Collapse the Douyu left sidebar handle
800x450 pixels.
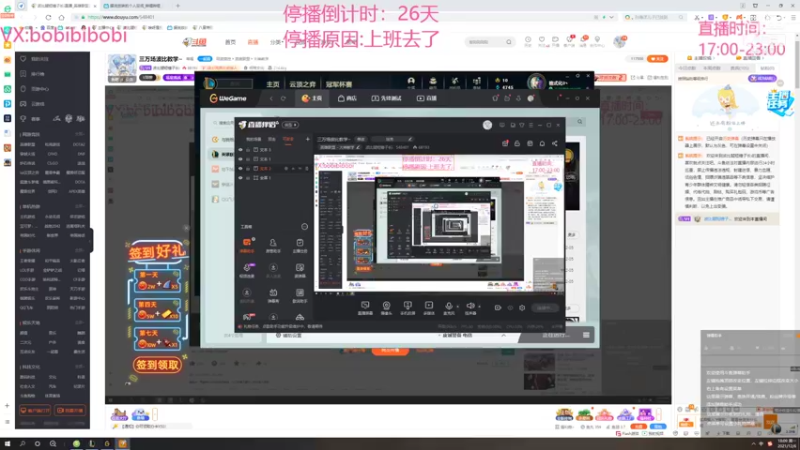coord(91,239)
